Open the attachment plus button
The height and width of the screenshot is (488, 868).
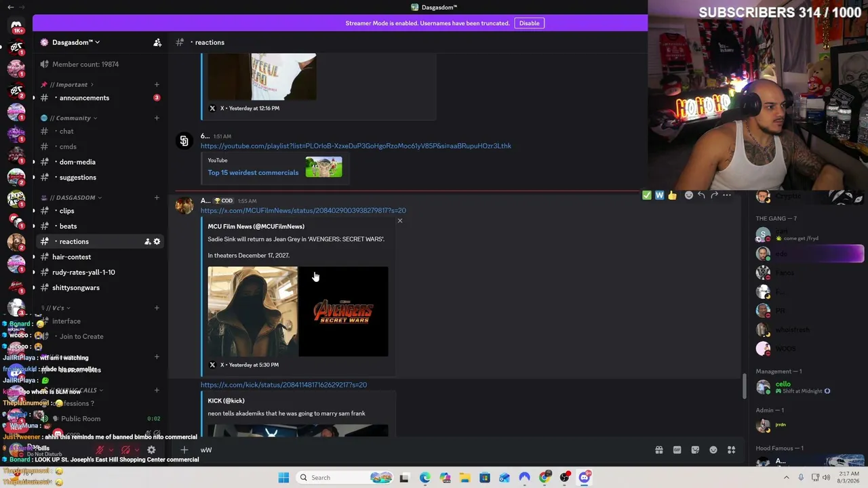pos(184,450)
